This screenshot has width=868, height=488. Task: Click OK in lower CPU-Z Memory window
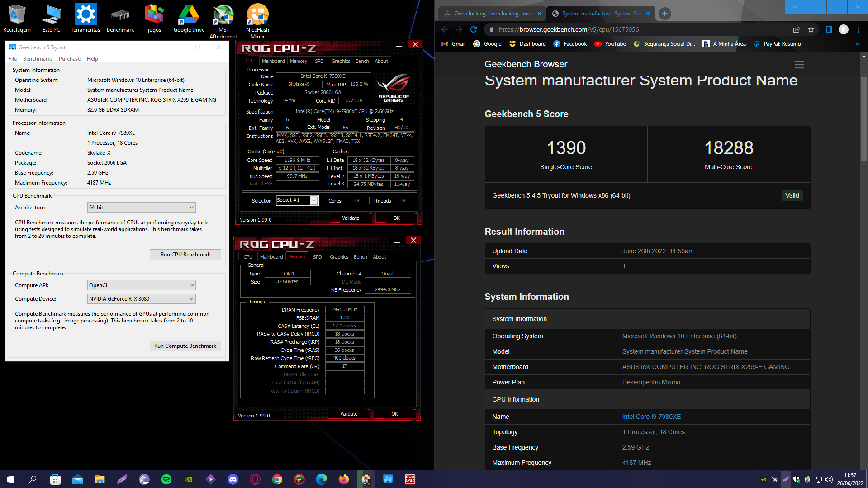pyautogui.click(x=394, y=414)
